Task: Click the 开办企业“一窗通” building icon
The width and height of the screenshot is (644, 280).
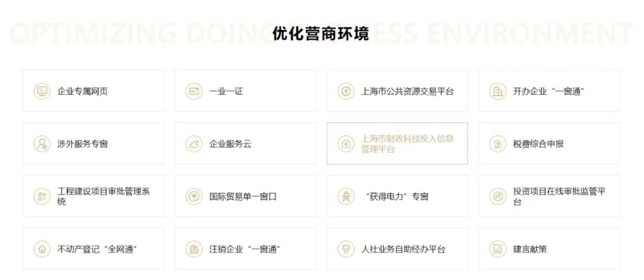Action: 497,91
